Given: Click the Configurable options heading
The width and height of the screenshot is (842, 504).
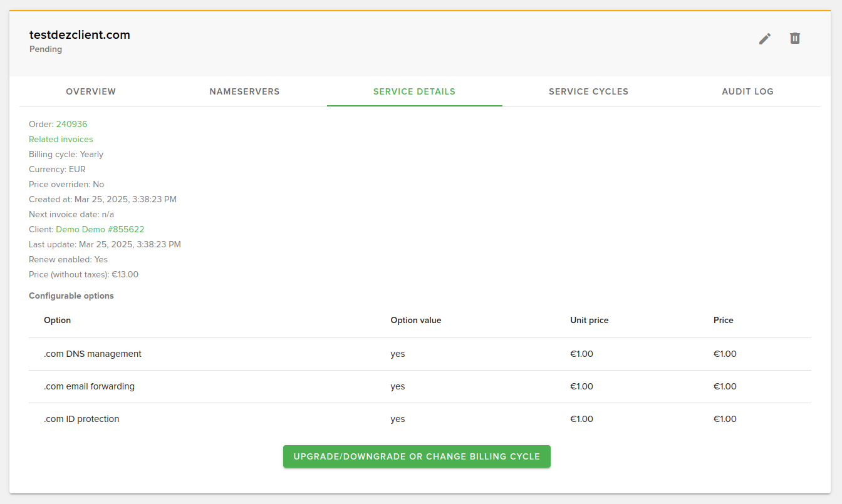Looking at the screenshot, I should [x=71, y=296].
